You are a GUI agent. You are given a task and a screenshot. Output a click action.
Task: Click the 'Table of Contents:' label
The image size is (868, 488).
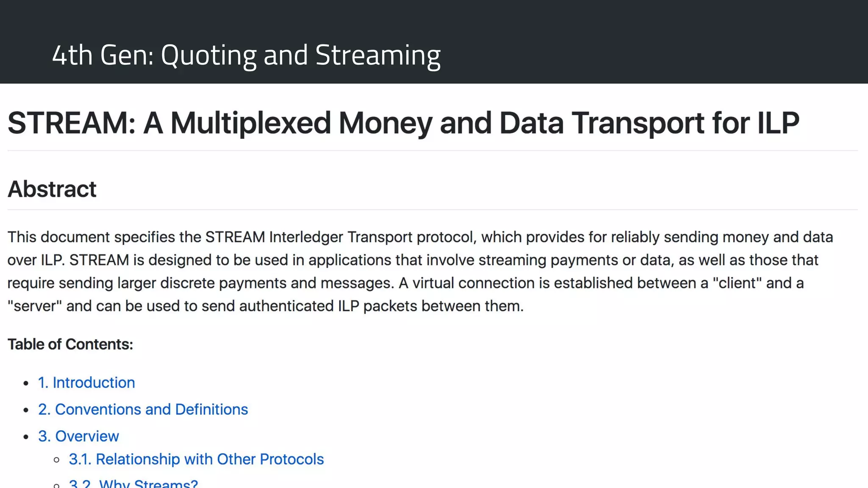pos(70,344)
